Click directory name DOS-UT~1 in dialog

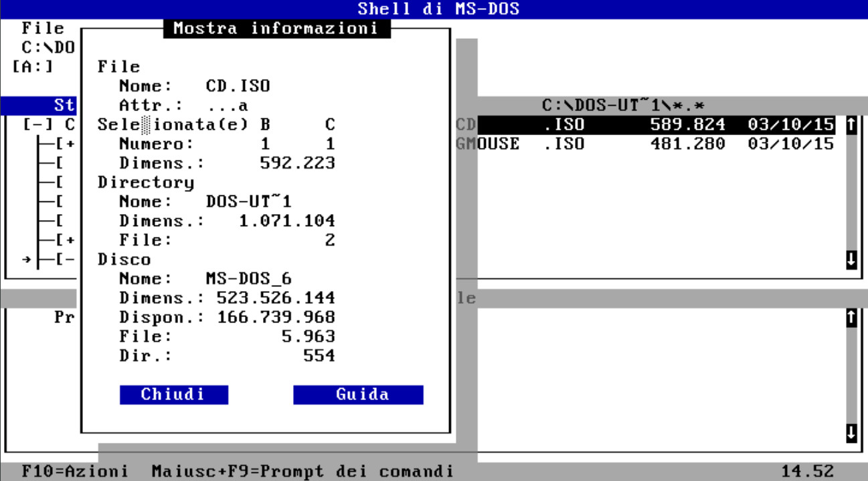click(x=248, y=202)
